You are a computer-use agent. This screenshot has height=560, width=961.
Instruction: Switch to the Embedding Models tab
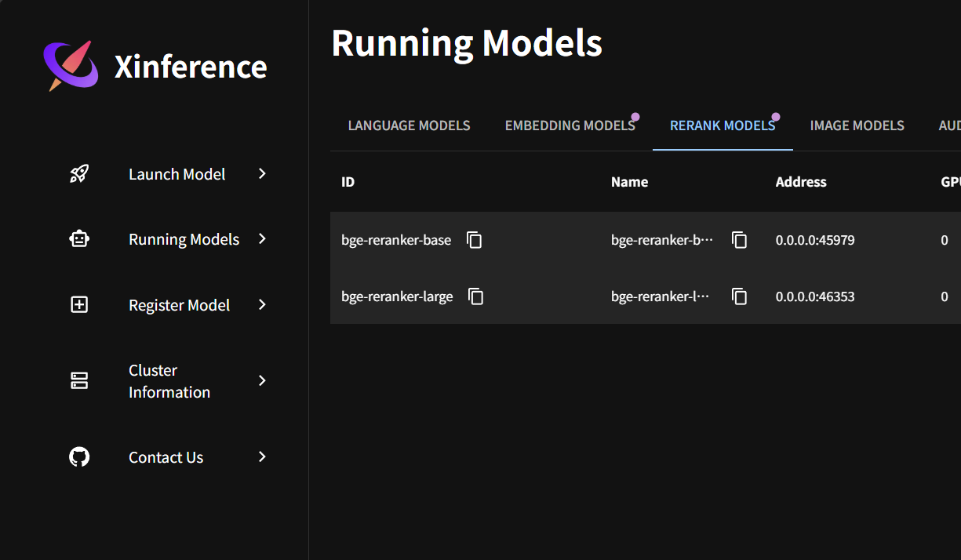tap(570, 125)
